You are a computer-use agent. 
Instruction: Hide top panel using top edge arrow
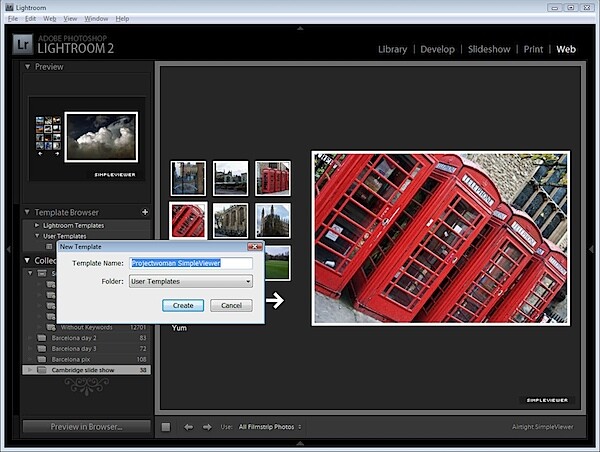(x=300, y=28)
